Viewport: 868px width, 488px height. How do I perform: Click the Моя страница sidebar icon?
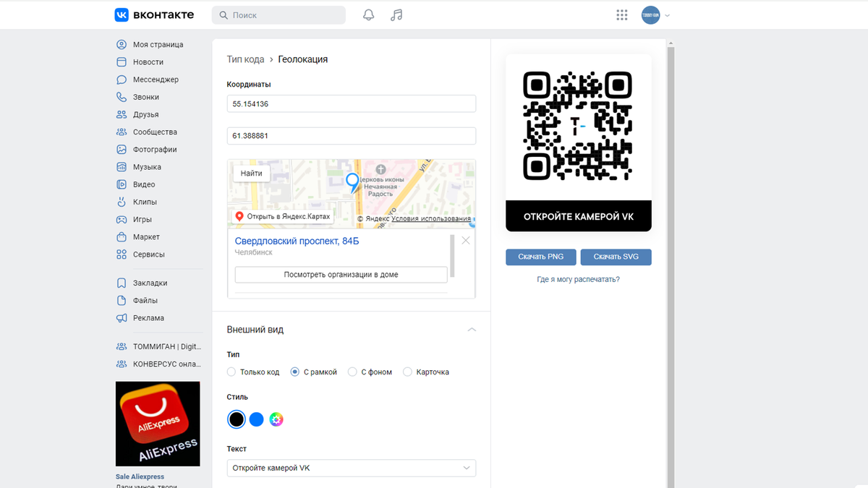click(122, 45)
